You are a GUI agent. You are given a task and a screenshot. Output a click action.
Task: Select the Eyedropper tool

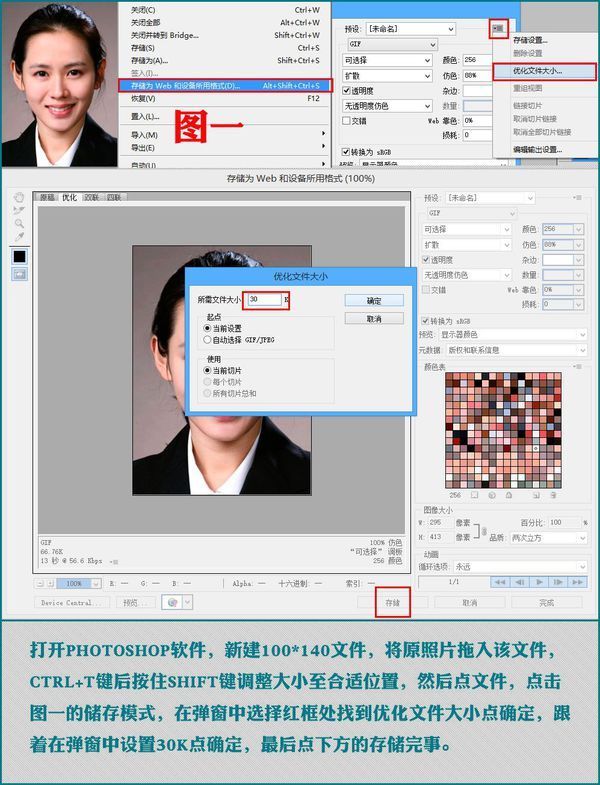[19, 237]
